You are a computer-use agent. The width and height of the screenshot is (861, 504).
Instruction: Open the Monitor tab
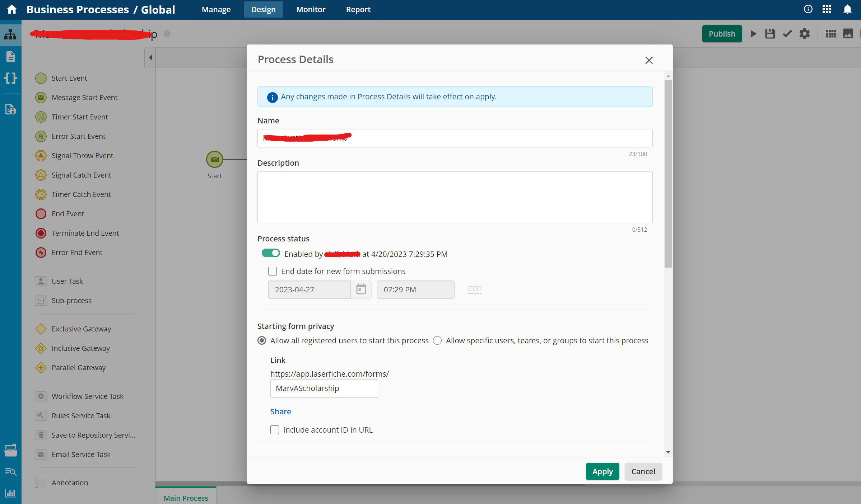click(x=311, y=9)
